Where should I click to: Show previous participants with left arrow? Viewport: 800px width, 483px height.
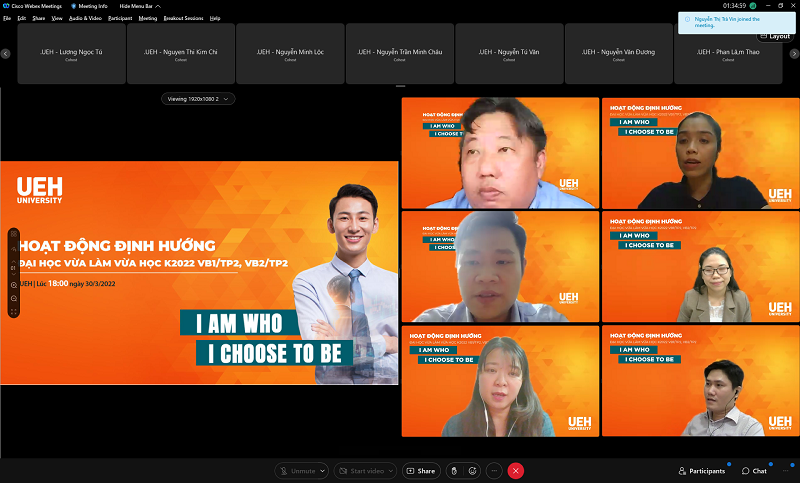click(x=6, y=54)
